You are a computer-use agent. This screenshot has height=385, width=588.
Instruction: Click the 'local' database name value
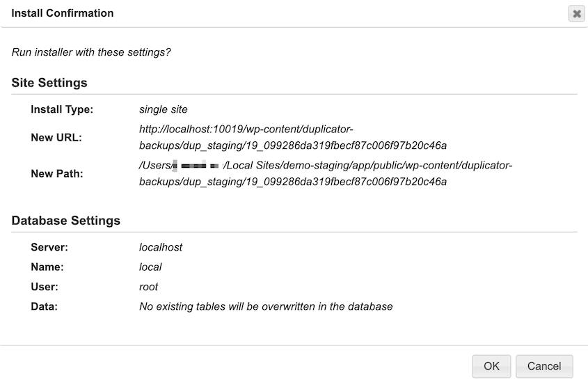[150, 267]
